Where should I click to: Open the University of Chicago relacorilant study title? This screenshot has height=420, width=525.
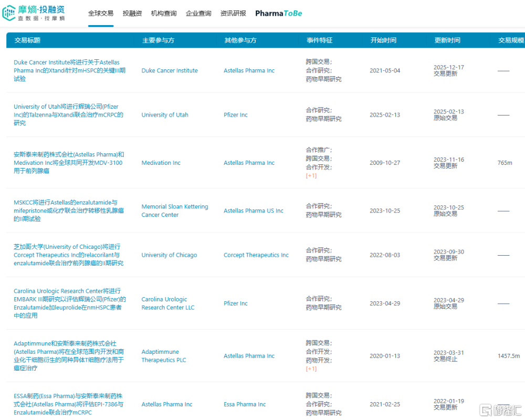tap(68, 255)
